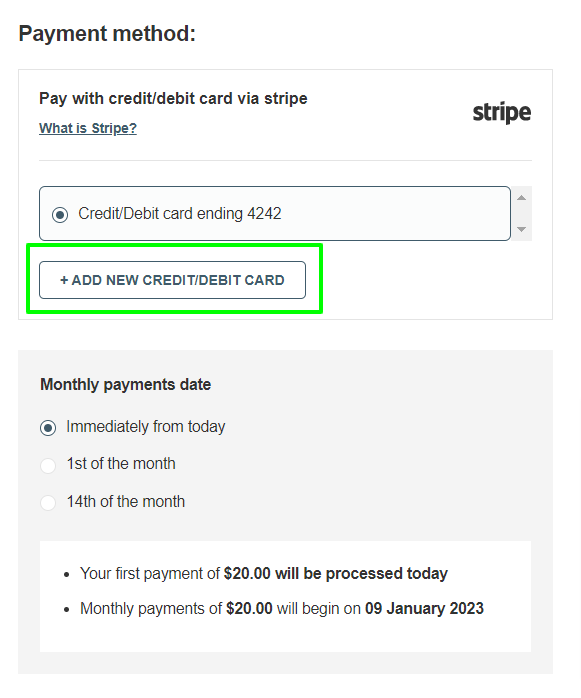Screen dimensions: 581x698
Task: Click the 1st of the month label text
Action: 121,464
